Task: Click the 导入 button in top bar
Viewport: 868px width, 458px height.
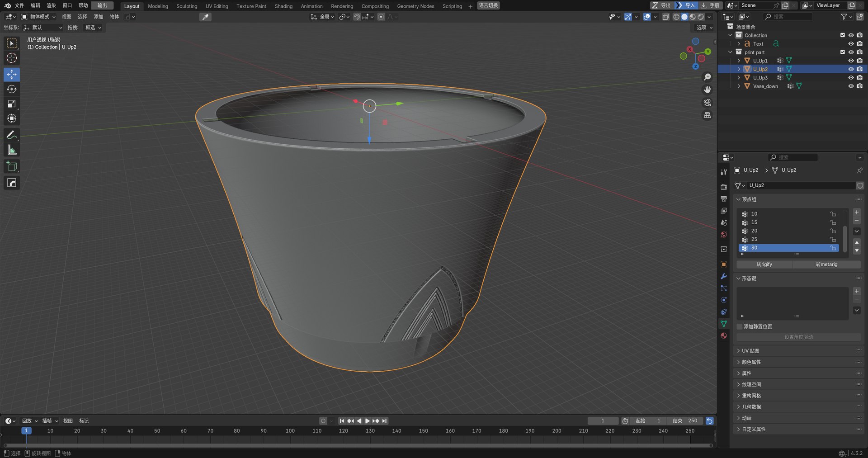Action: (x=686, y=5)
